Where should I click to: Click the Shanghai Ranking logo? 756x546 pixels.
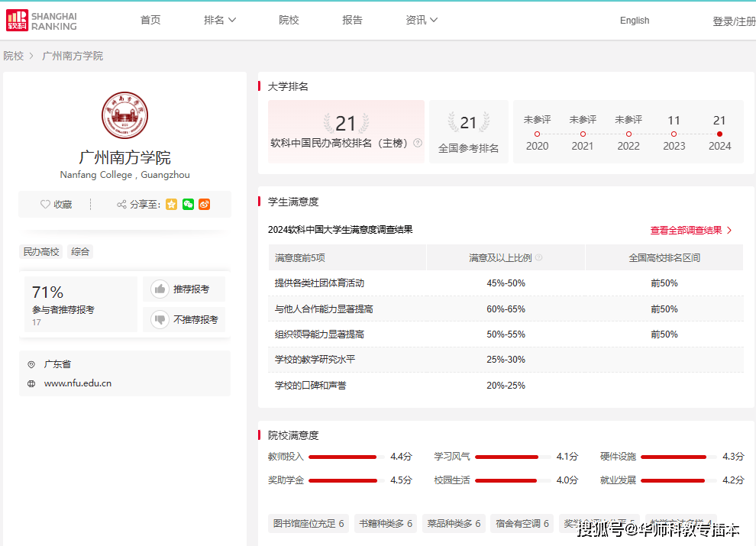point(42,21)
